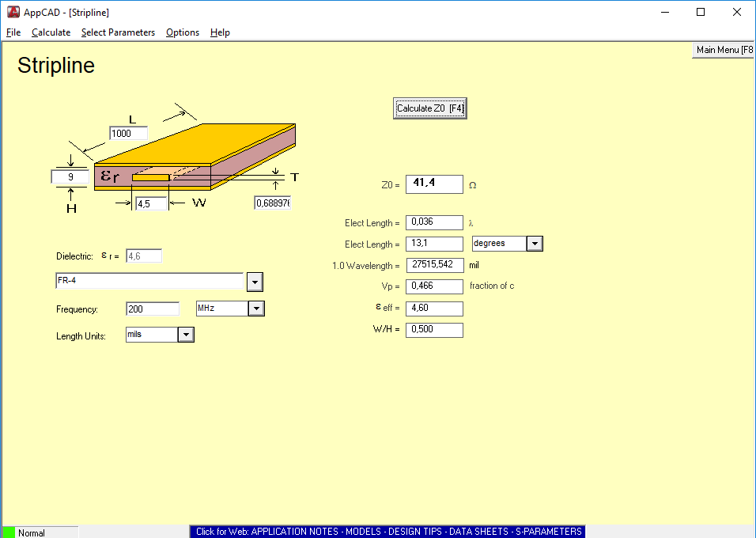Image resolution: width=756 pixels, height=538 pixels.
Task: Click the Stripline page heading
Action: click(x=56, y=66)
